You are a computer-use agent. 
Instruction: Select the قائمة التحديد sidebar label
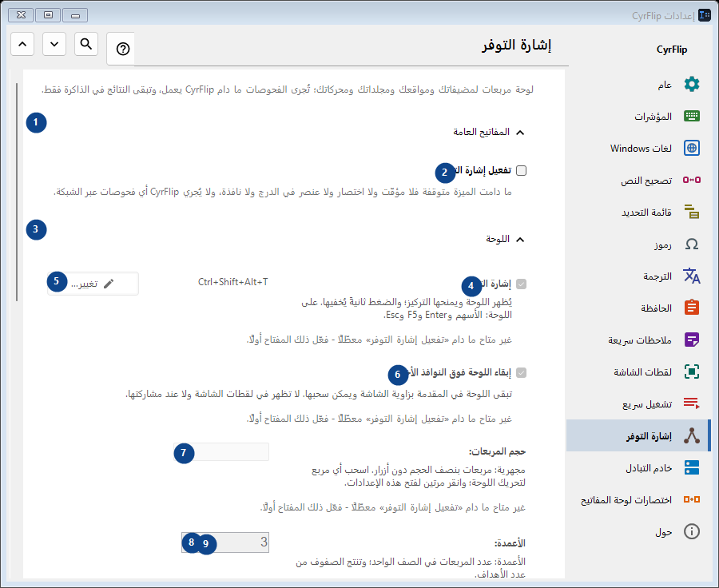646,213
